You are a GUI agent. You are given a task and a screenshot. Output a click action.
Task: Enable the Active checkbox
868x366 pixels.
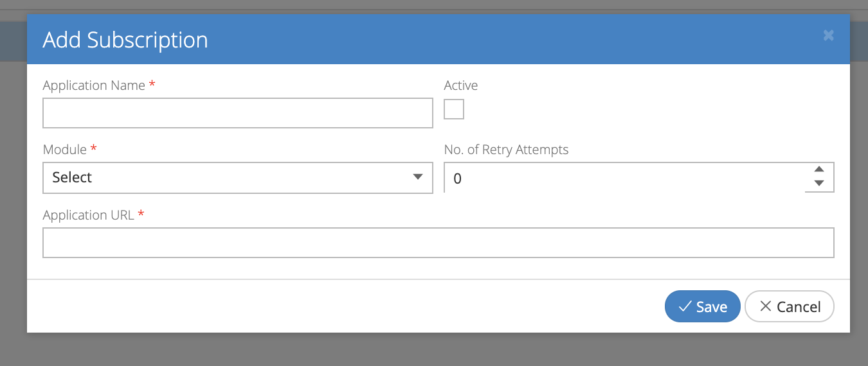click(x=454, y=109)
